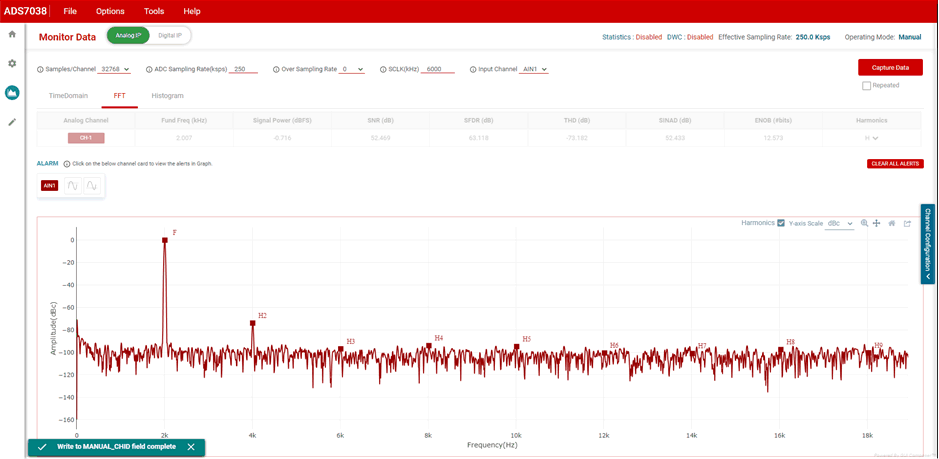
Task: Click the SCLK(kHz) input field
Action: click(438, 70)
